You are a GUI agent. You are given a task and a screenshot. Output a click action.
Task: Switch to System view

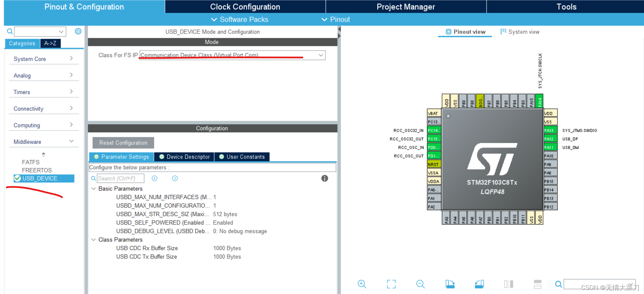[x=520, y=32]
